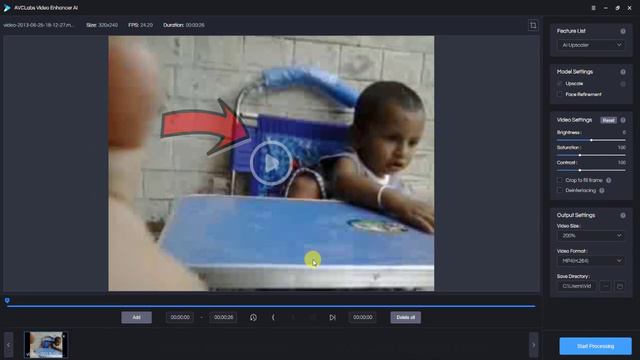The image size is (640, 360).
Task: Enable the Deinterlacing checkbox
Action: pos(560,190)
